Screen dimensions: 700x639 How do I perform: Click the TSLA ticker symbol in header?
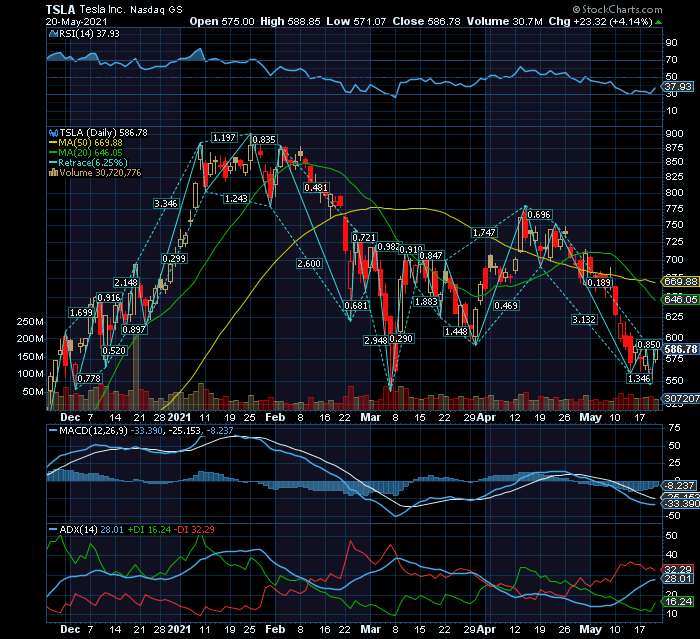point(61,9)
